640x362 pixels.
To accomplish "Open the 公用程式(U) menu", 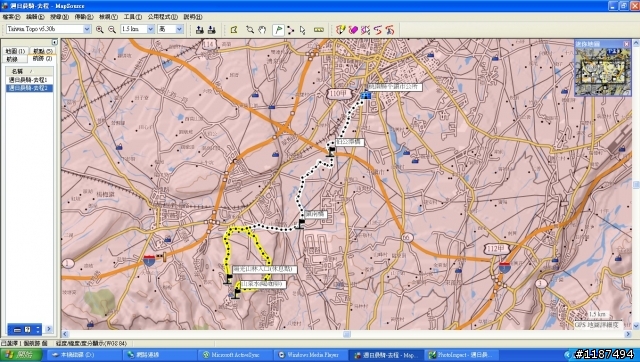I will point(162,17).
